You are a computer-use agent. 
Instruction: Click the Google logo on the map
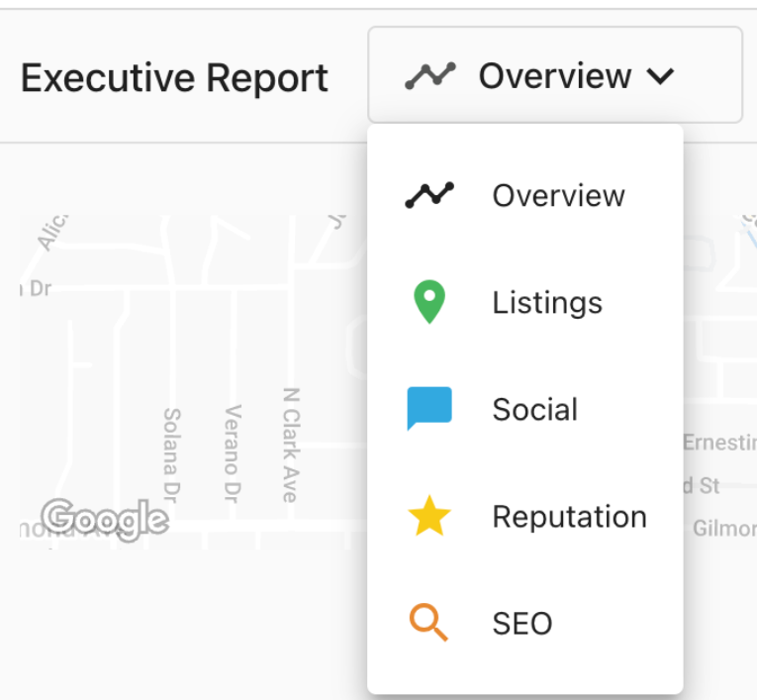click(x=105, y=518)
